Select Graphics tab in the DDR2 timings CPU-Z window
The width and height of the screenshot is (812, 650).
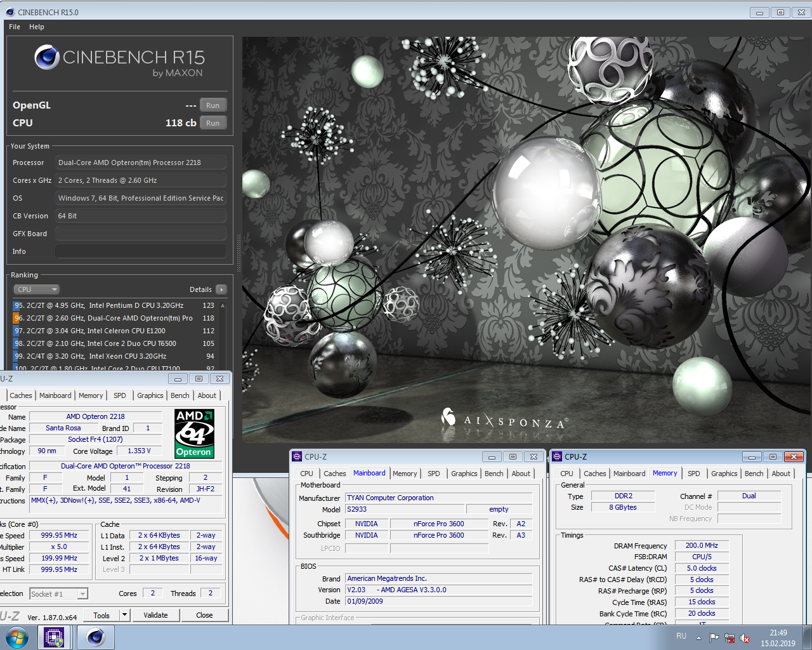(724, 474)
